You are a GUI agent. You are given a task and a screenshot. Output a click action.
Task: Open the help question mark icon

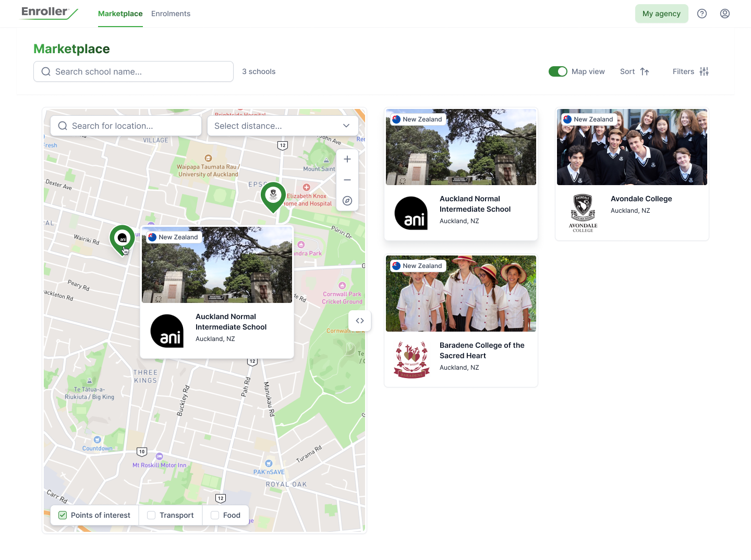pos(702,14)
